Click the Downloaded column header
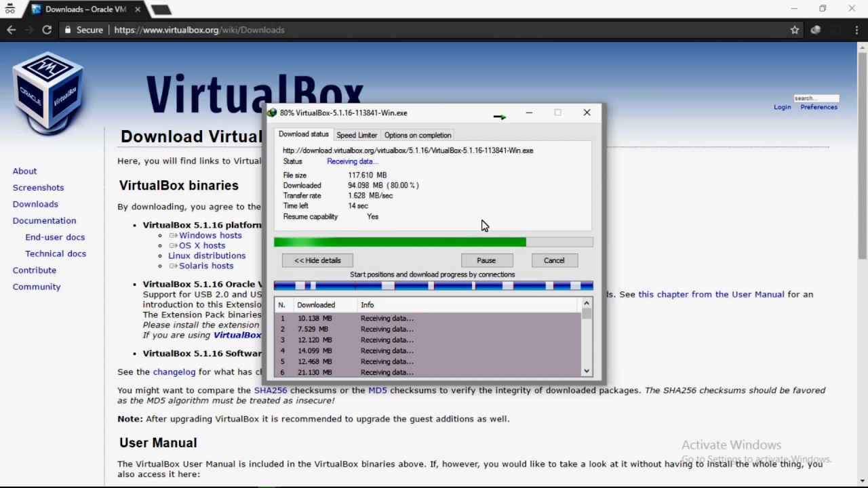The image size is (868, 488). pos(325,305)
